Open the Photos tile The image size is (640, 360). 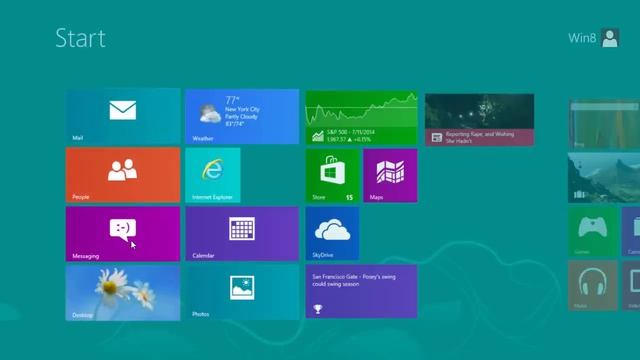[x=242, y=292]
